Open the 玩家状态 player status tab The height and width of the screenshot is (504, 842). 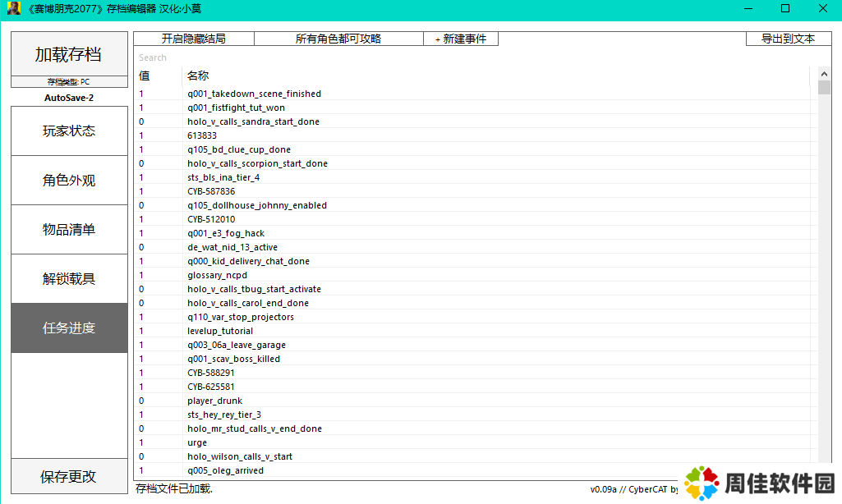[69, 131]
